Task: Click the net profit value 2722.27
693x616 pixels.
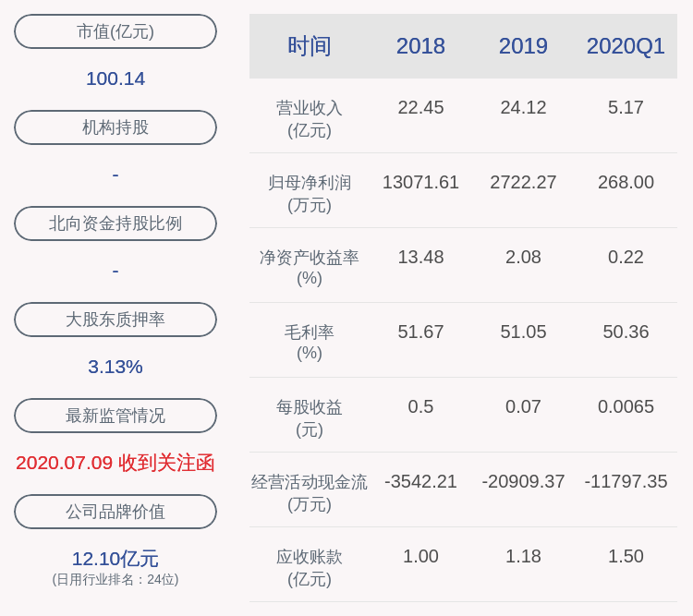Action: click(x=523, y=183)
